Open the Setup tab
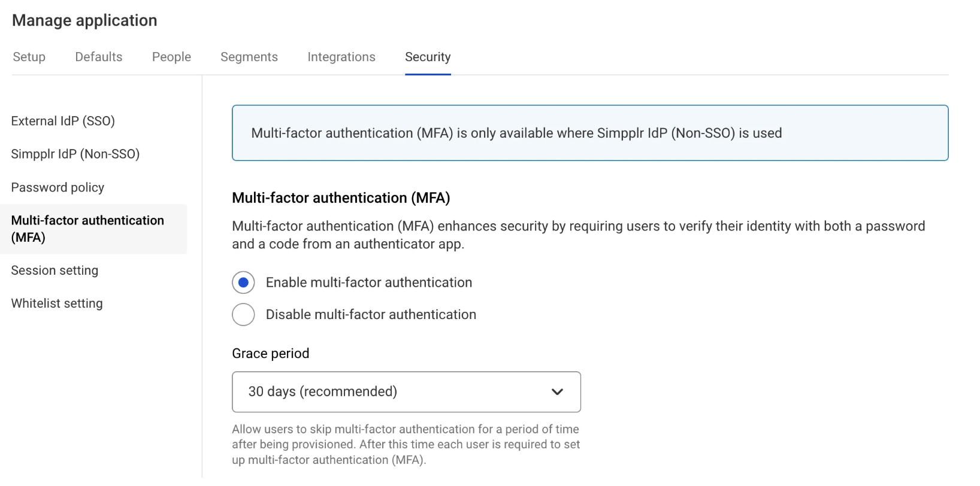Image resolution: width=980 pixels, height=486 pixels. click(x=29, y=57)
